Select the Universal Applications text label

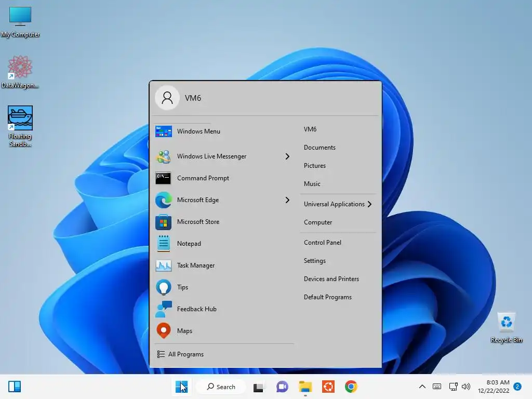[x=334, y=204]
